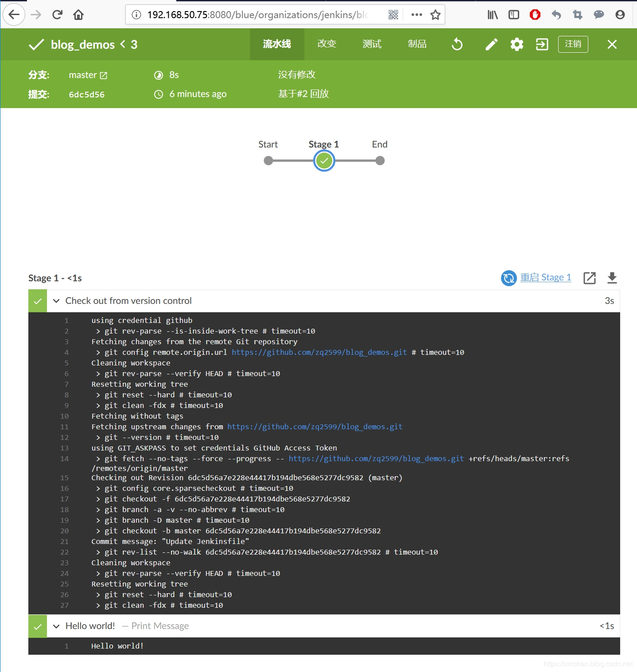Click the 没有修改 no changes text
The height and width of the screenshot is (672, 637).
pos(297,74)
